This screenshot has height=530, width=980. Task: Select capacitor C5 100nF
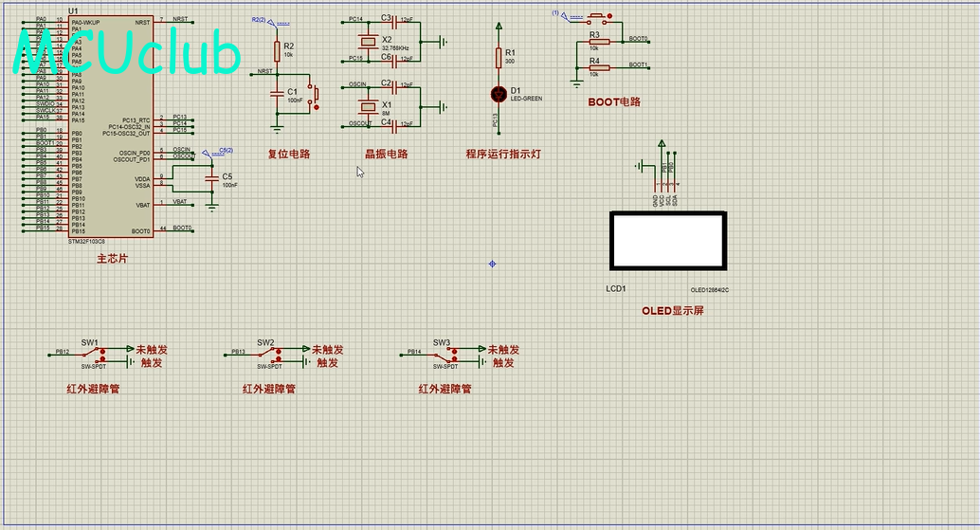212,179
